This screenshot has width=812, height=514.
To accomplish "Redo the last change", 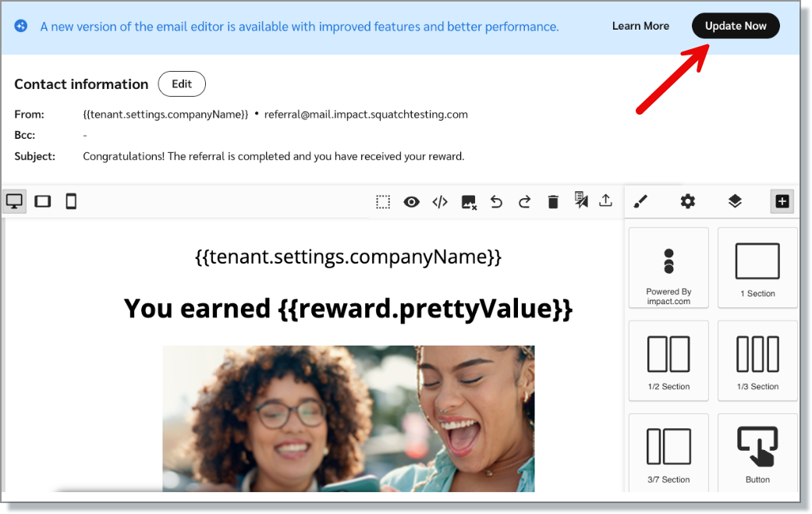I will pos(525,202).
